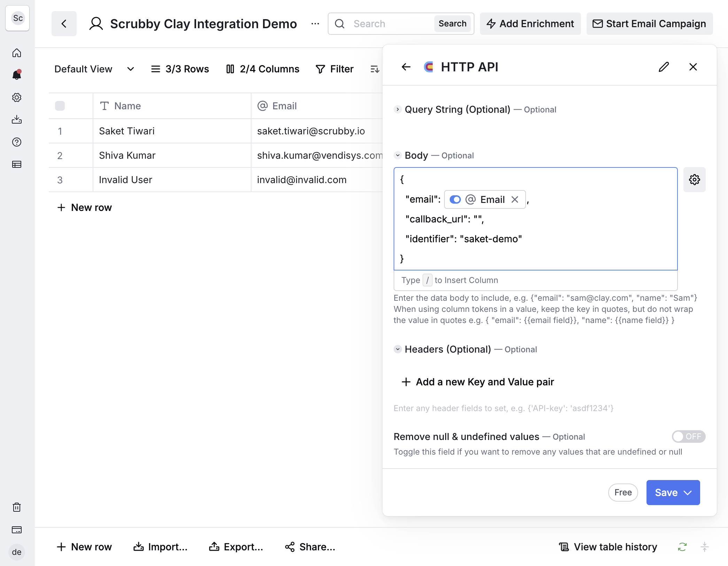The height and width of the screenshot is (566, 728).
Task: Toggle Remove null & undefined values switch
Action: click(689, 437)
